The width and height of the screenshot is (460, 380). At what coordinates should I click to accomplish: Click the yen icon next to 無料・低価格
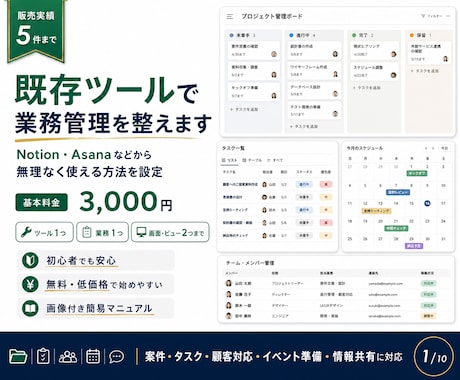(30, 284)
